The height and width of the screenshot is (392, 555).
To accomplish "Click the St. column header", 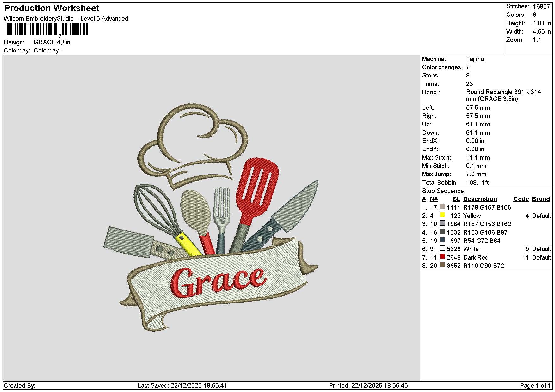I will click(456, 199).
